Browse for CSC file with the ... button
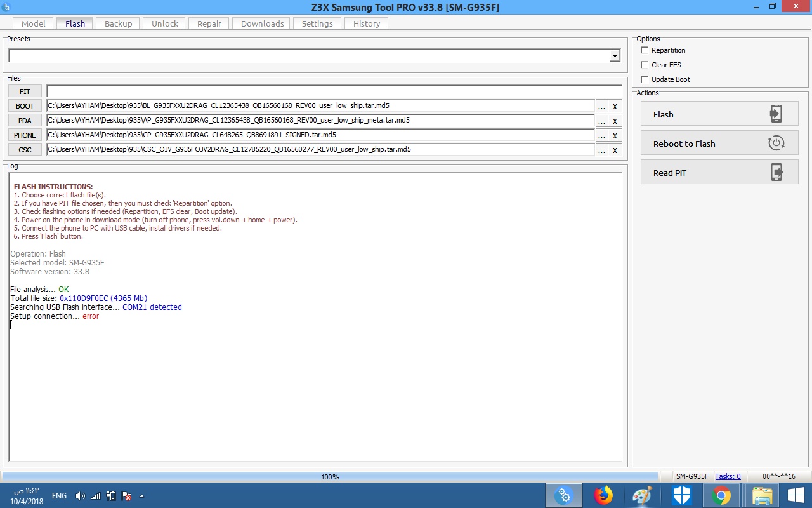Screen dimensions: 812x508 click(x=602, y=150)
